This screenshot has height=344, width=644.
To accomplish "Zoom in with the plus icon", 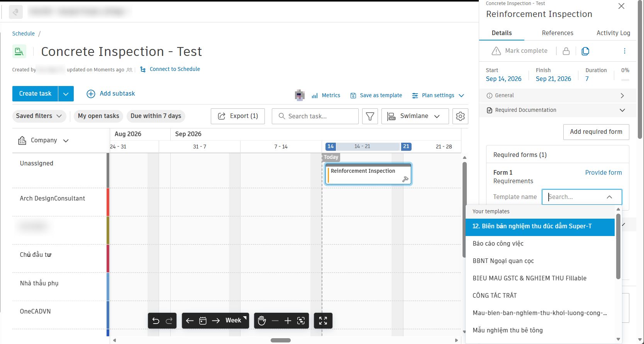I will tap(288, 320).
